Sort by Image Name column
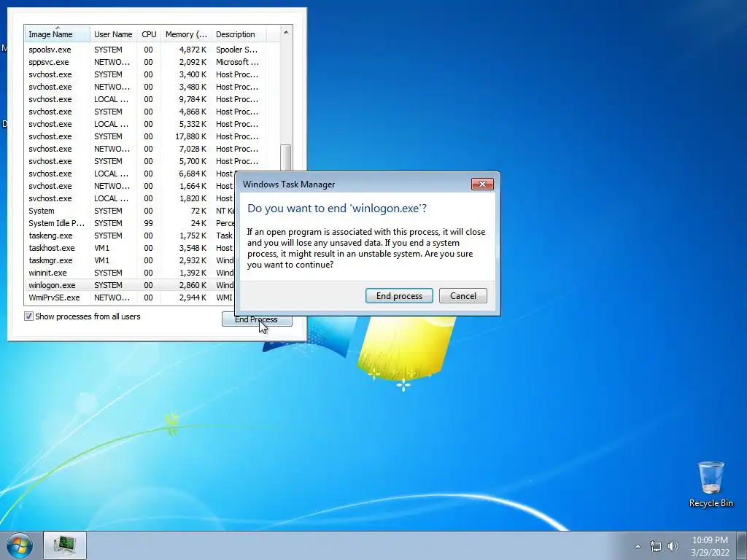Viewport: 747px width, 560px height. [x=57, y=34]
